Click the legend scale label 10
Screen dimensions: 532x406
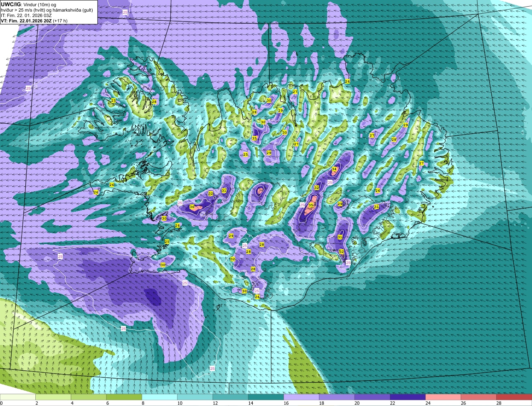point(179,403)
